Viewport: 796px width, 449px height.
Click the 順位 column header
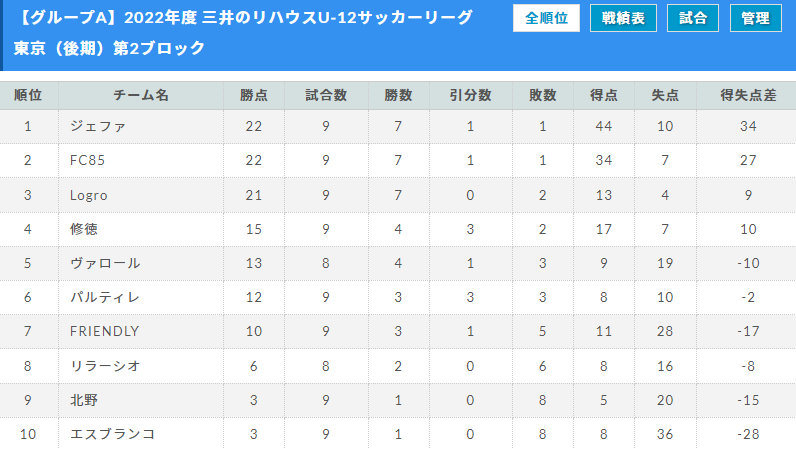pyautogui.click(x=28, y=95)
